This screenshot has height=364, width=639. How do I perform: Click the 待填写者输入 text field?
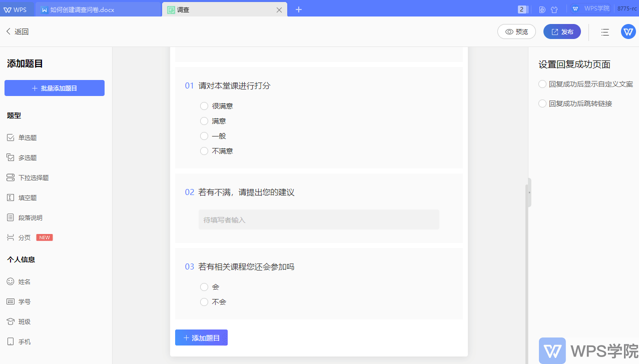pos(319,219)
